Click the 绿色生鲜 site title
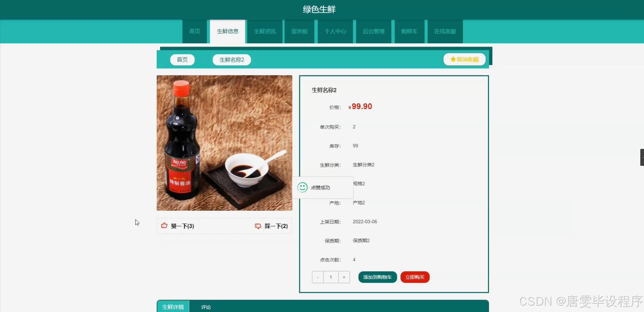This screenshot has height=312, width=644. pos(319,9)
